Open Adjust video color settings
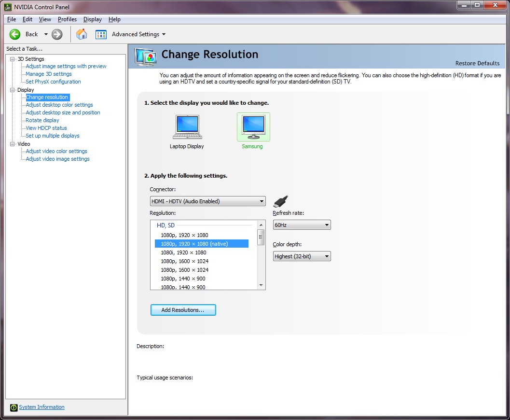Viewport: 510px width, 420px height. pyautogui.click(x=56, y=151)
